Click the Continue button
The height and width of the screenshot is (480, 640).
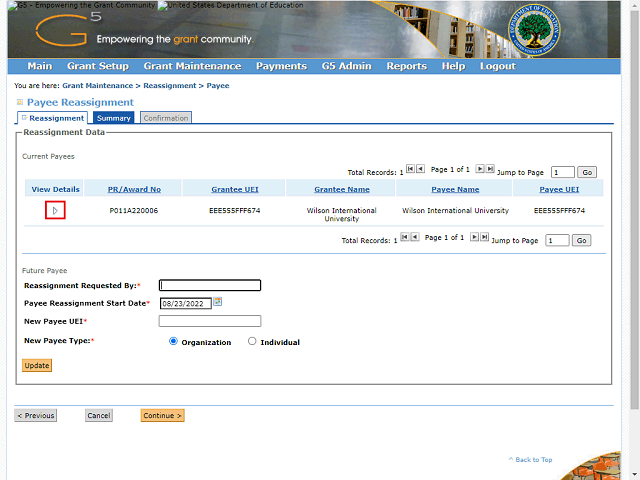coord(162,416)
